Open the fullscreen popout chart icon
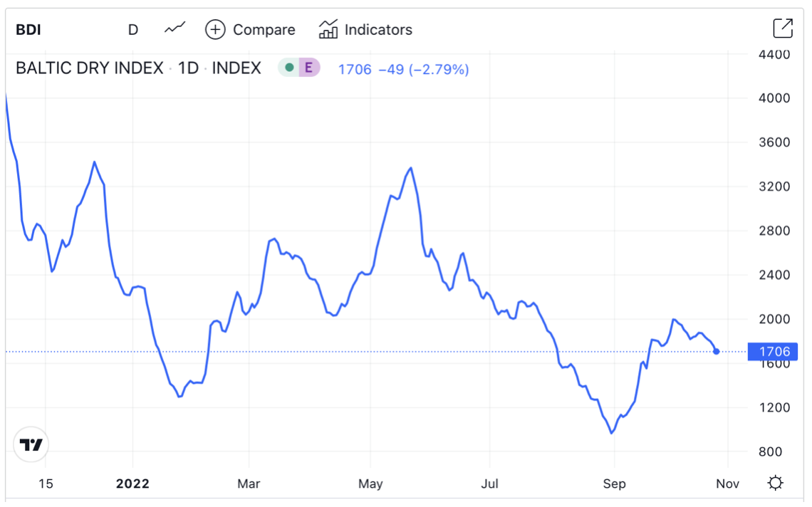812x507 pixels. click(782, 28)
